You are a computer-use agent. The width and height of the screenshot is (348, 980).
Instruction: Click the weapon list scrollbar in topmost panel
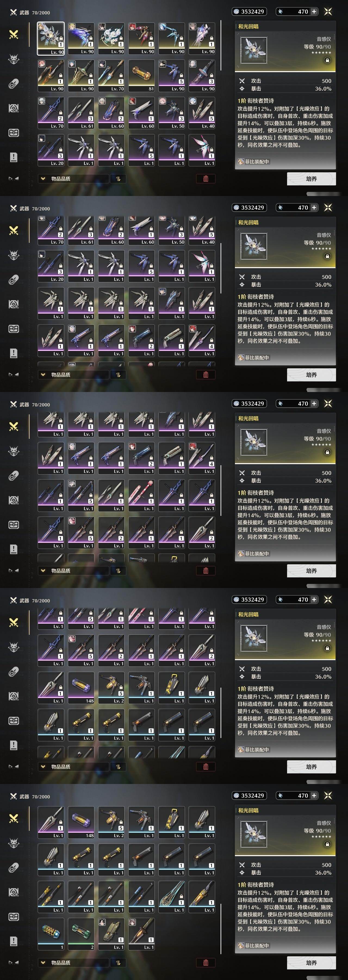pos(221,46)
